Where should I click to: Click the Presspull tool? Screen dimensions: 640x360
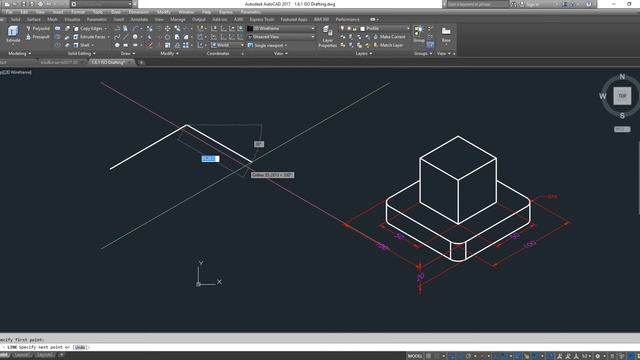coord(38,37)
